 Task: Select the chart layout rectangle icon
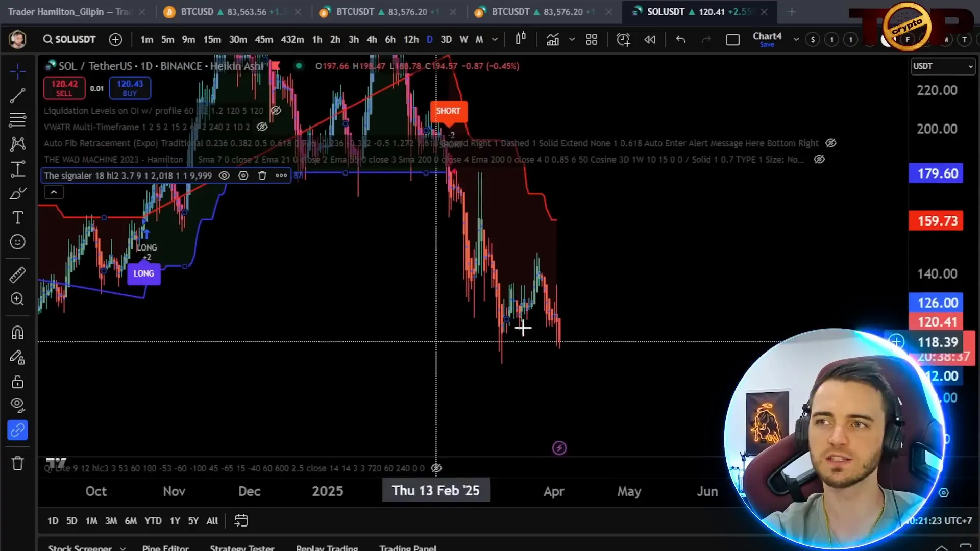pos(732,39)
